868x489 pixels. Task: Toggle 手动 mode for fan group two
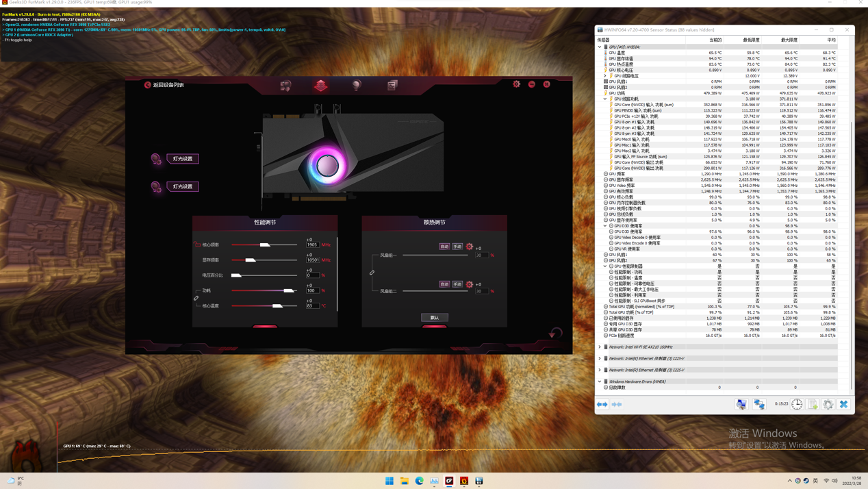[x=457, y=284]
